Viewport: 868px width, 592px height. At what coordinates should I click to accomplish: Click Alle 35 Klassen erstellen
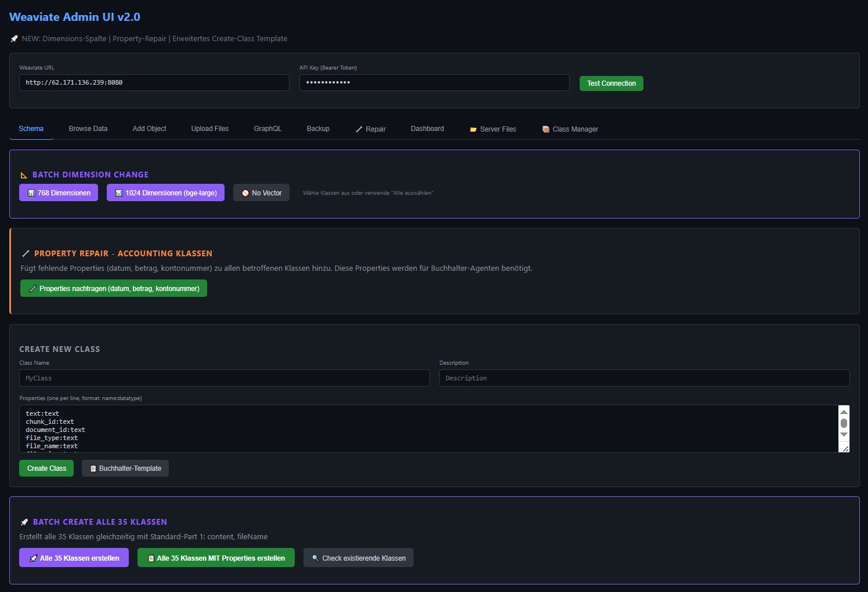74,558
